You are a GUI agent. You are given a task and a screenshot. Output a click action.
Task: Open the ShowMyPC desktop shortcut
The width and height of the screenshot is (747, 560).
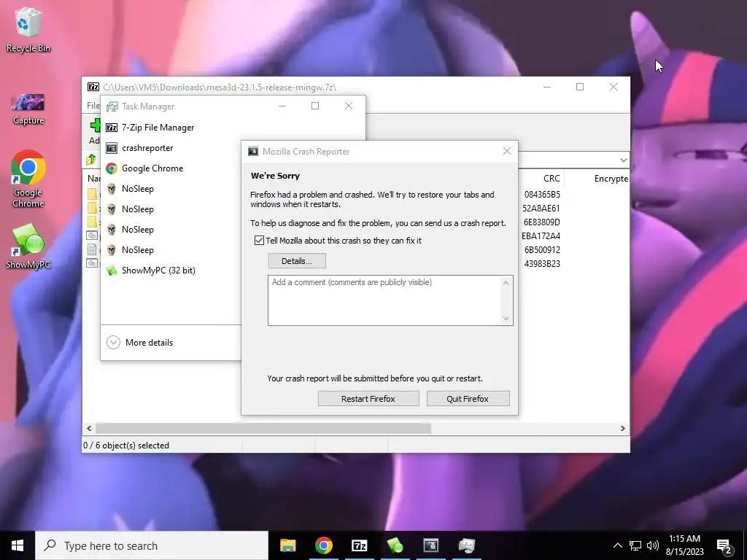[x=28, y=246]
